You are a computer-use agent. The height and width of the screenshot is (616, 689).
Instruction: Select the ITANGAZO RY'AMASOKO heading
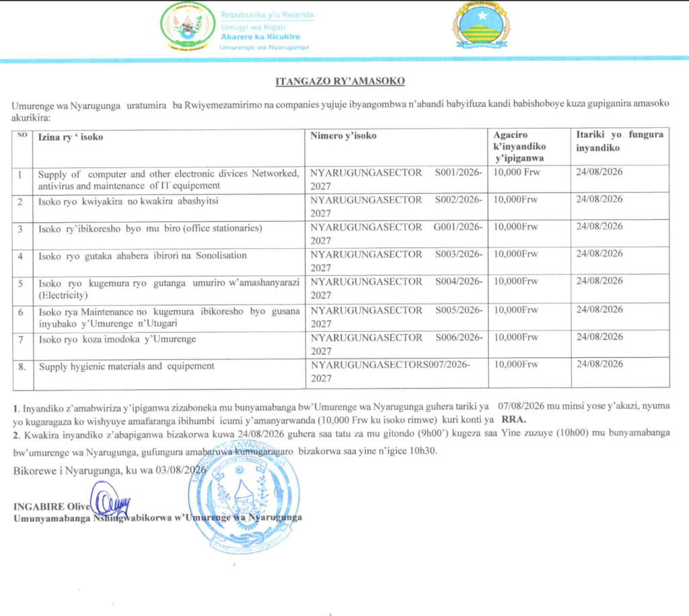click(x=340, y=81)
